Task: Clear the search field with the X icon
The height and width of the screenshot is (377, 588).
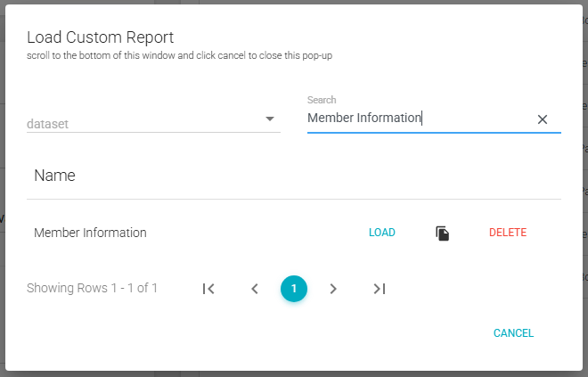Action: 542,119
